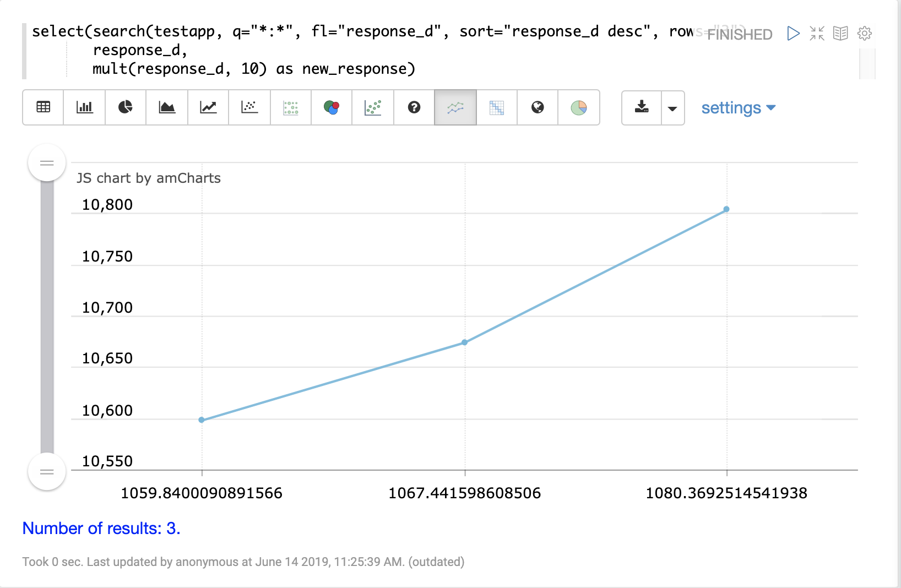Select the scatter chart visualization
This screenshot has height=588, width=901.
249,107
